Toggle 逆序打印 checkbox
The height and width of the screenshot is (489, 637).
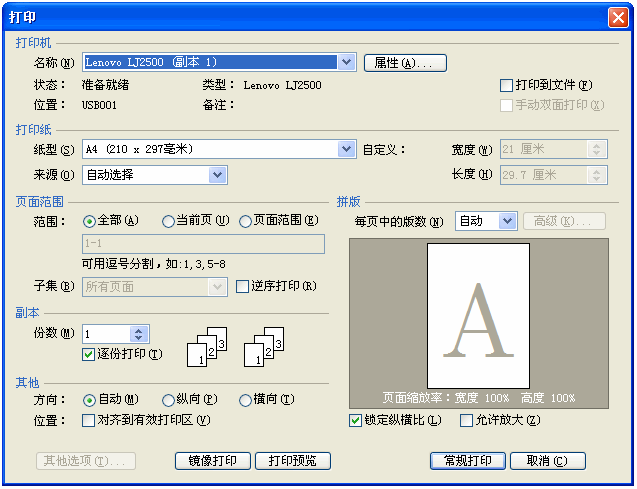click(x=243, y=287)
